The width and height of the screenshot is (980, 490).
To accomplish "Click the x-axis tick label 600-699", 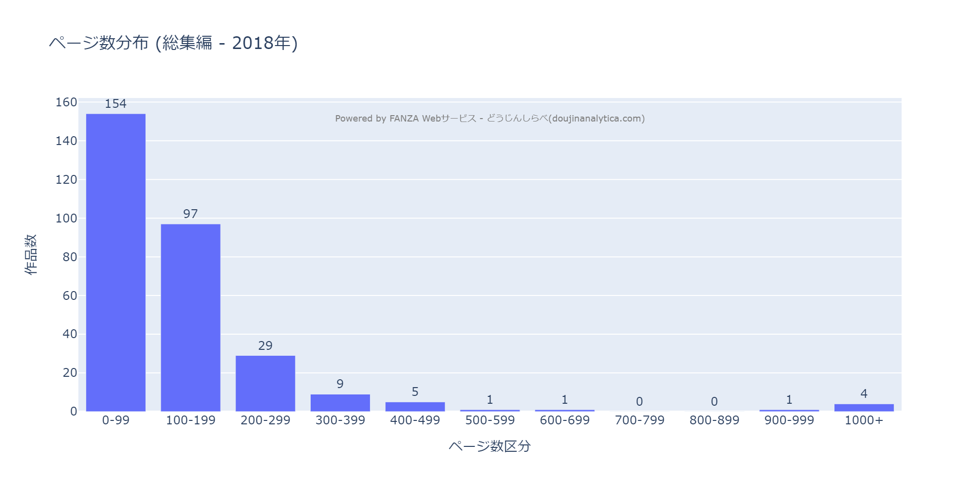I will tap(564, 420).
